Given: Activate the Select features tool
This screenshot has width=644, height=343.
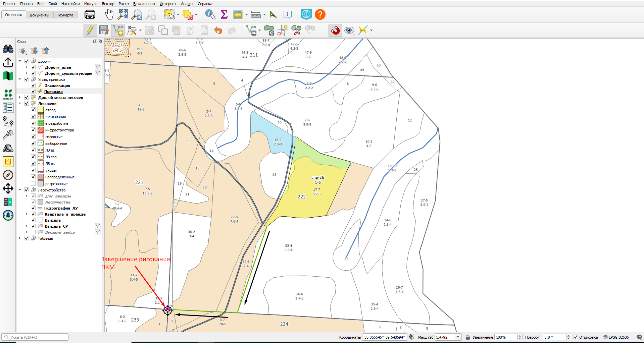Looking at the screenshot, I should [169, 14].
